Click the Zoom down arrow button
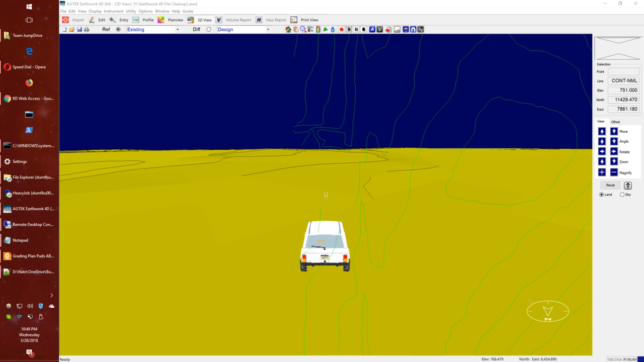The height and width of the screenshot is (362, 644). pos(614,161)
